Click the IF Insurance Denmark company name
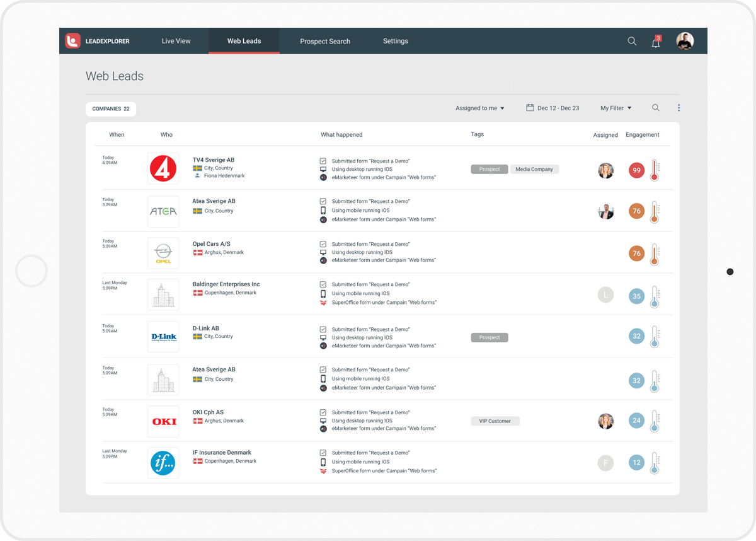Screen dimensions: 756x541 pos(222,453)
